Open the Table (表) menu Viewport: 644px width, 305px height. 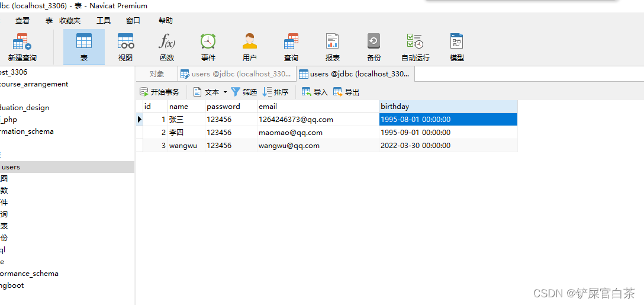[49, 21]
